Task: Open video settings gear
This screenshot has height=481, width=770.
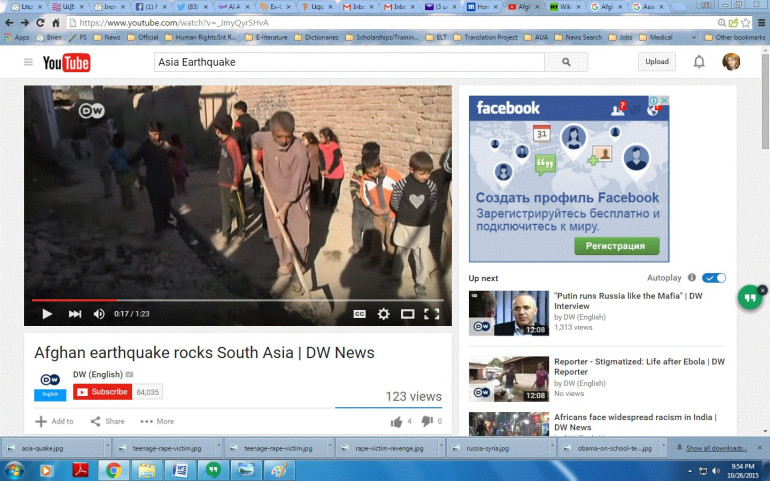Action: click(384, 314)
